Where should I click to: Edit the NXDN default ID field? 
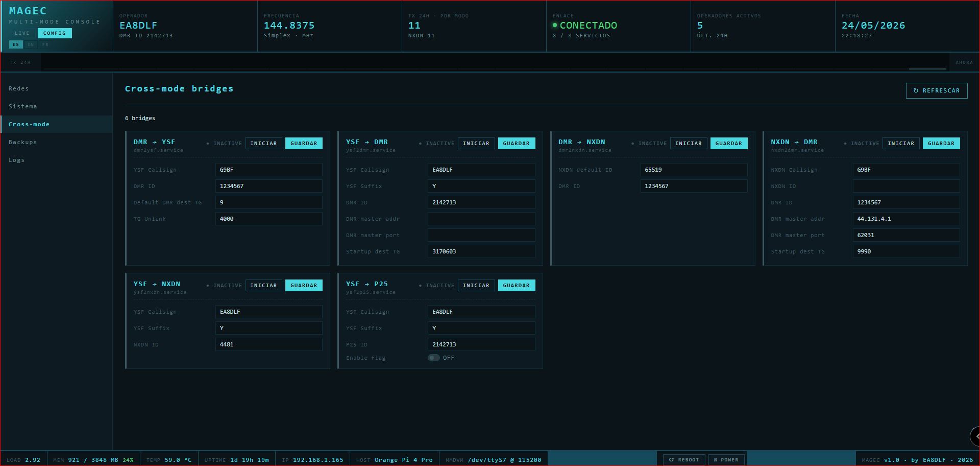pos(694,170)
